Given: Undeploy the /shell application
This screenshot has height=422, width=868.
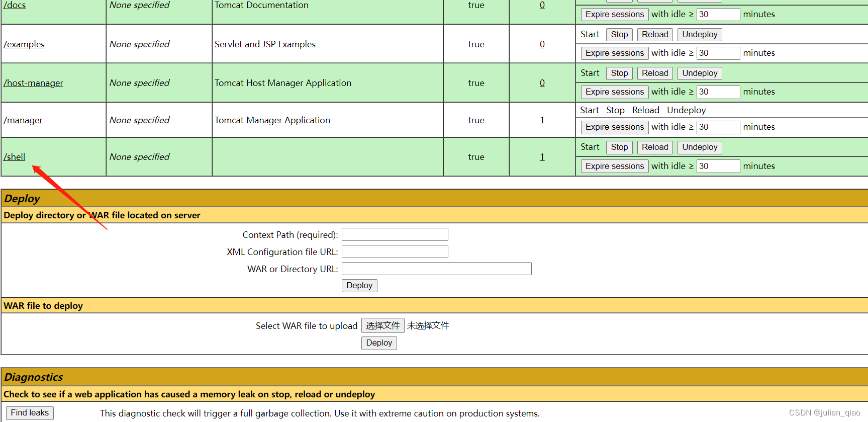Looking at the screenshot, I should click(700, 147).
